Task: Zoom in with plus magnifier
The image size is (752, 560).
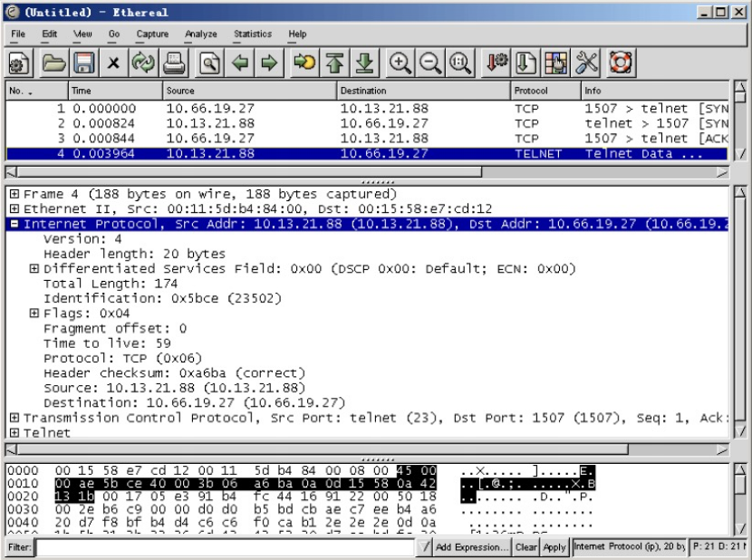Action: pyautogui.click(x=400, y=63)
